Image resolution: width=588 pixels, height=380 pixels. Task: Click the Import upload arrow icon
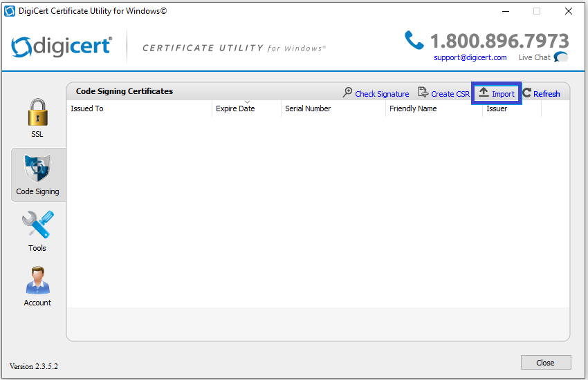tap(484, 92)
